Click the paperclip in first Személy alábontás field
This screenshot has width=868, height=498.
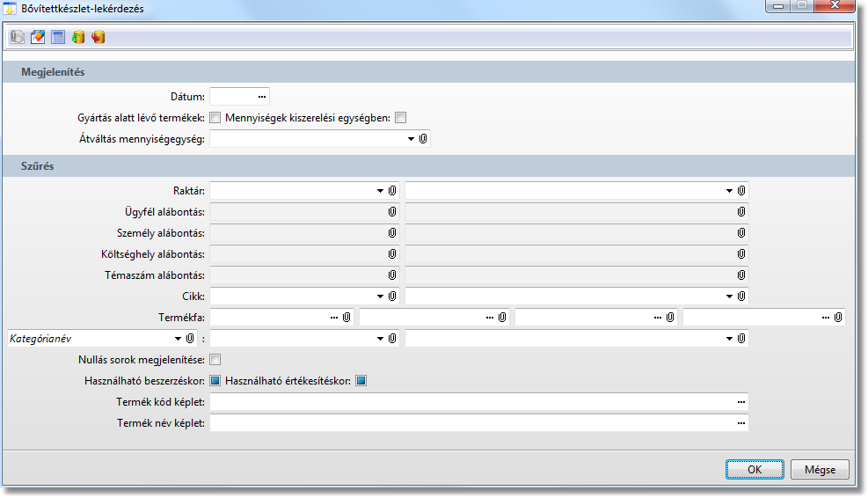click(392, 232)
